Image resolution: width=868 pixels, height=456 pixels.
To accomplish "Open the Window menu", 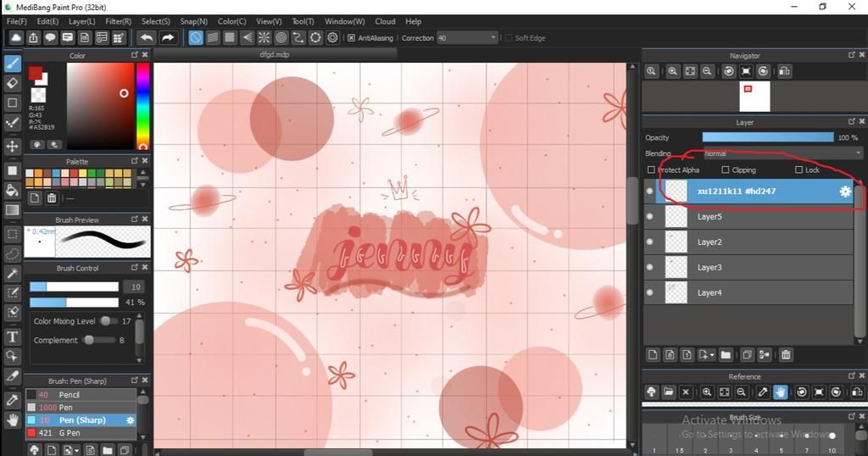I will pyautogui.click(x=344, y=21).
